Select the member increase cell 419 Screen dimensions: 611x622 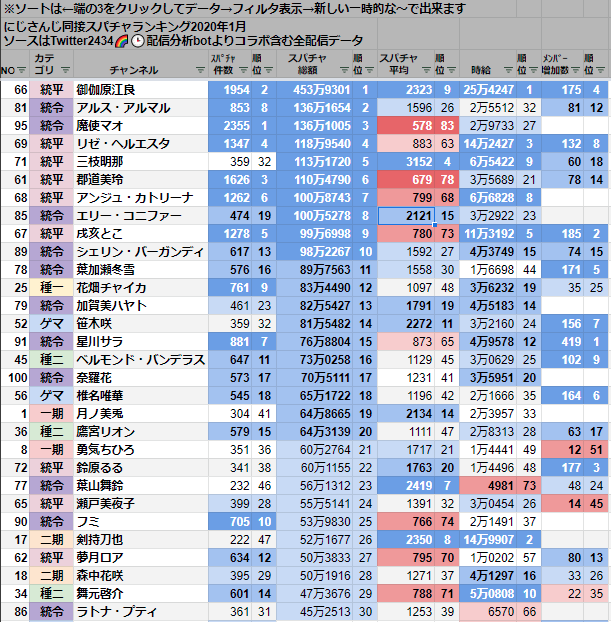point(562,342)
